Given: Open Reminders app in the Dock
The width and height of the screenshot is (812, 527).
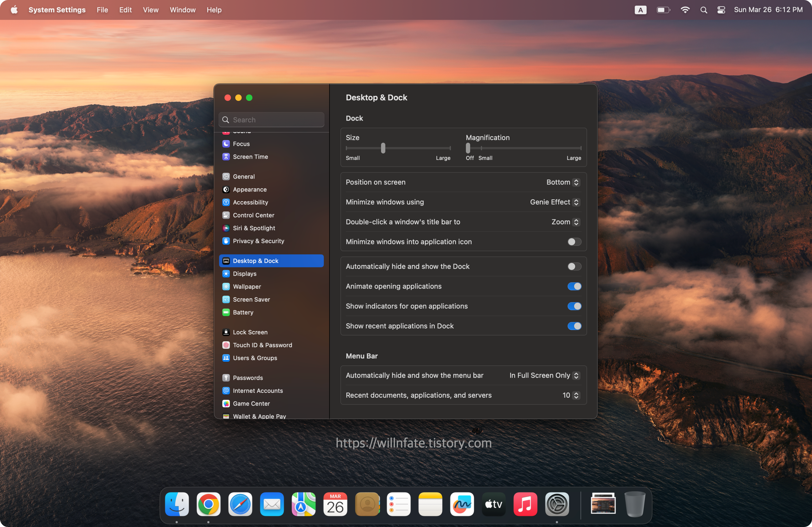Looking at the screenshot, I should coord(398,504).
